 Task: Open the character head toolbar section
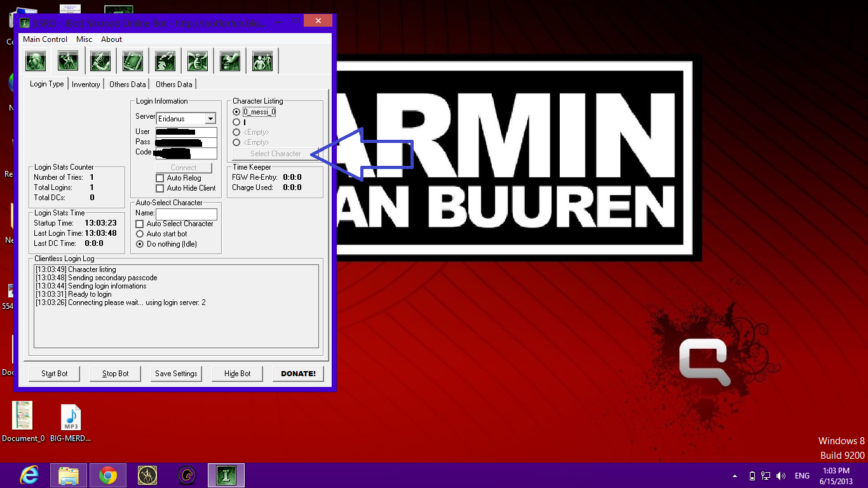36,62
